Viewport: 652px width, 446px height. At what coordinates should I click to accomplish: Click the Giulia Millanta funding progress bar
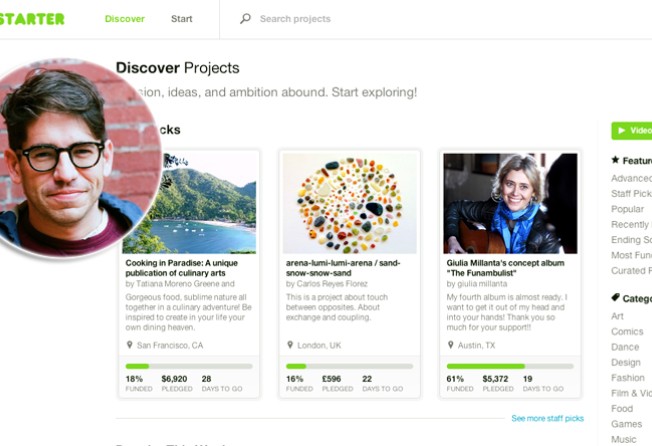coord(510,366)
